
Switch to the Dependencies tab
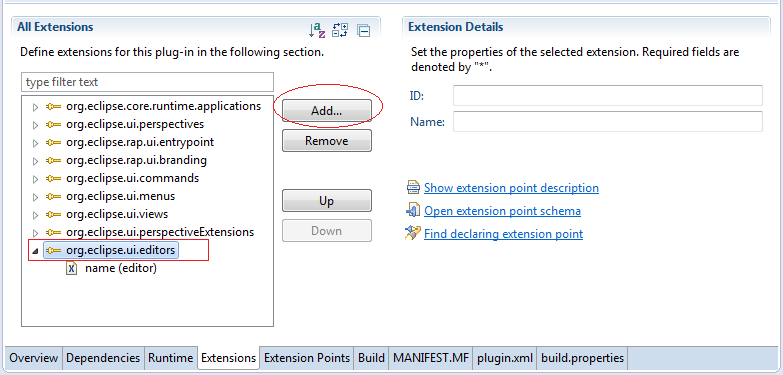103,358
